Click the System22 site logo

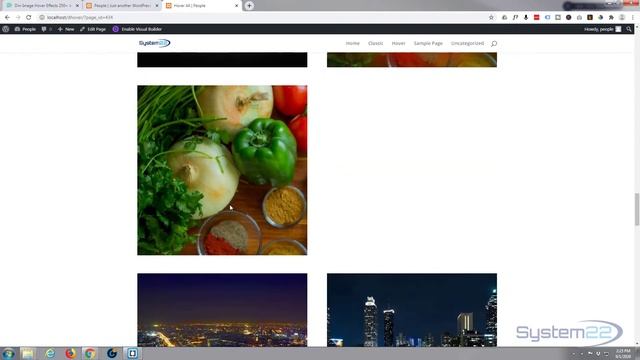pos(154,43)
